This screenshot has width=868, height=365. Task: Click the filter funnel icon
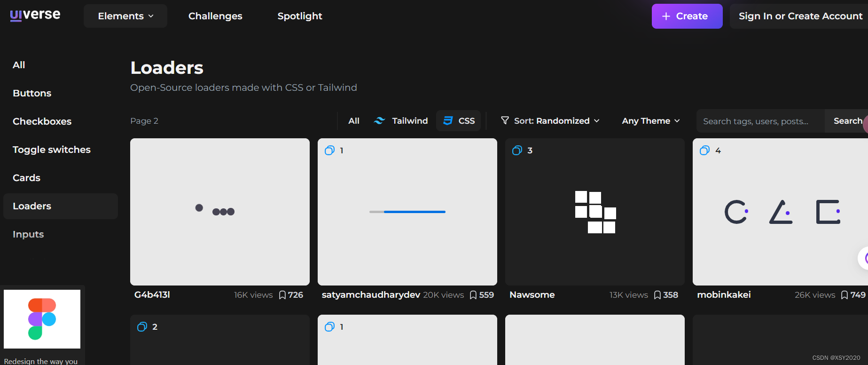505,120
